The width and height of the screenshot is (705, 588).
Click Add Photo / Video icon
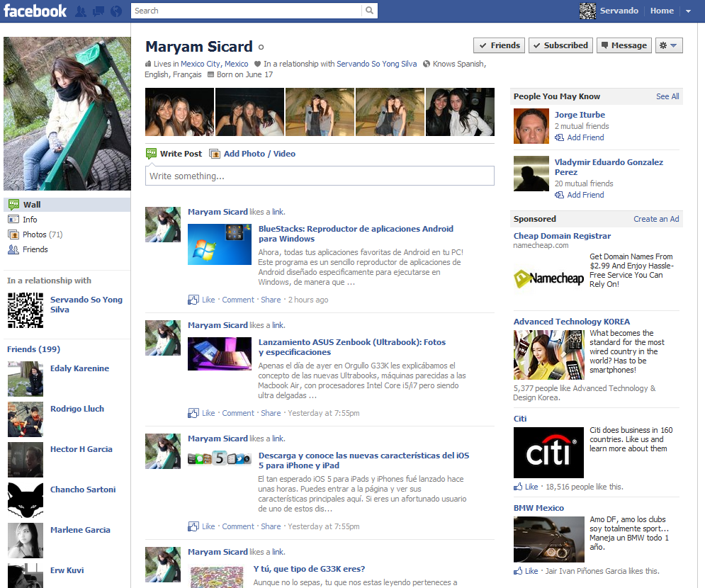pyautogui.click(x=215, y=154)
